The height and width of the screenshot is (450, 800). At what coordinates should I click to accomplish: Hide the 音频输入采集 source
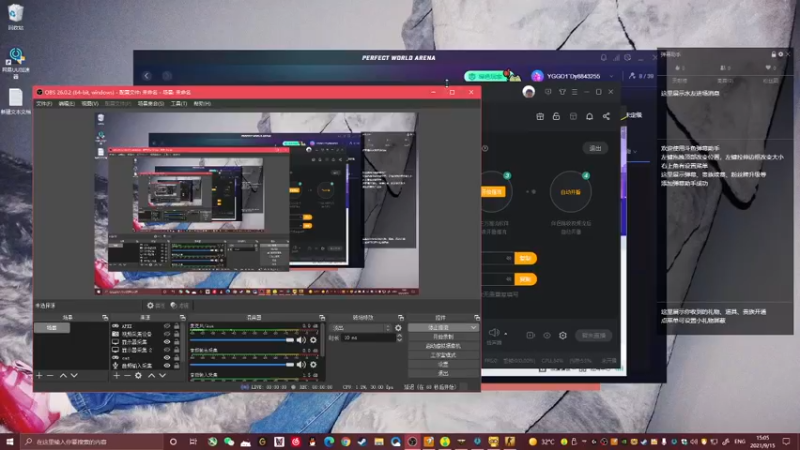tap(167, 365)
